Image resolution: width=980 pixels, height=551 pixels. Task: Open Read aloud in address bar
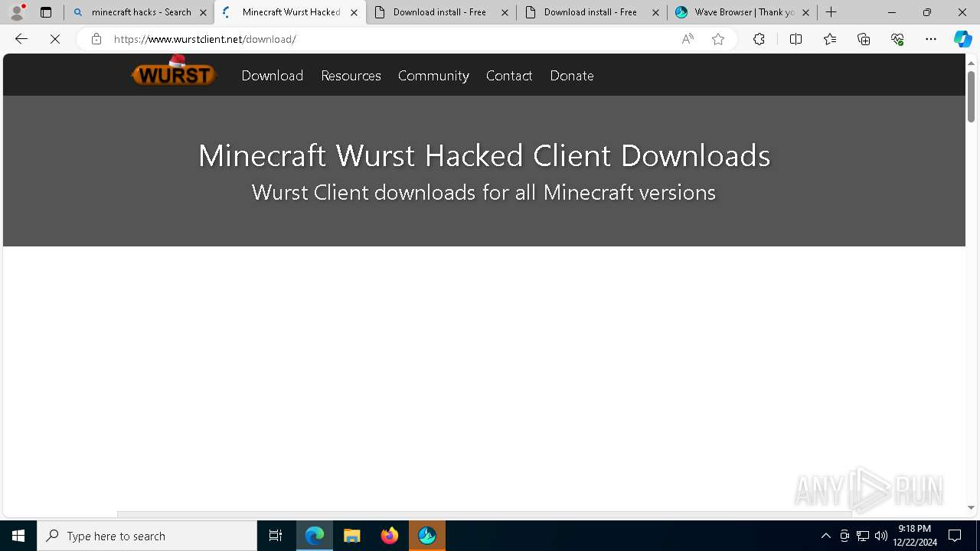click(x=688, y=39)
